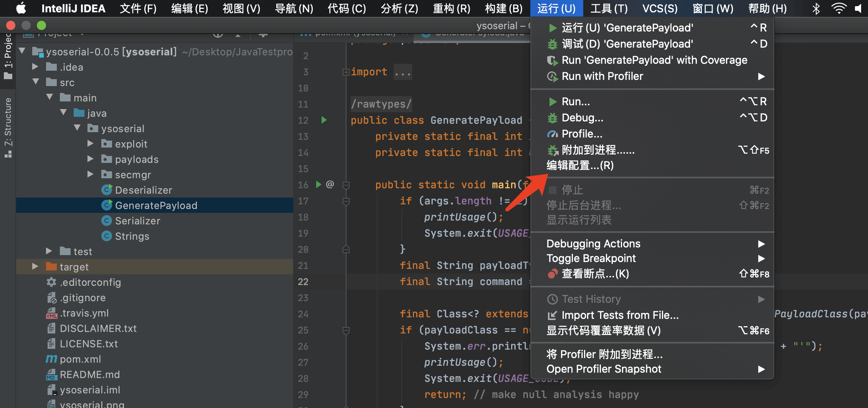Select GeneratePayload in project tree

[x=155, y=205]
